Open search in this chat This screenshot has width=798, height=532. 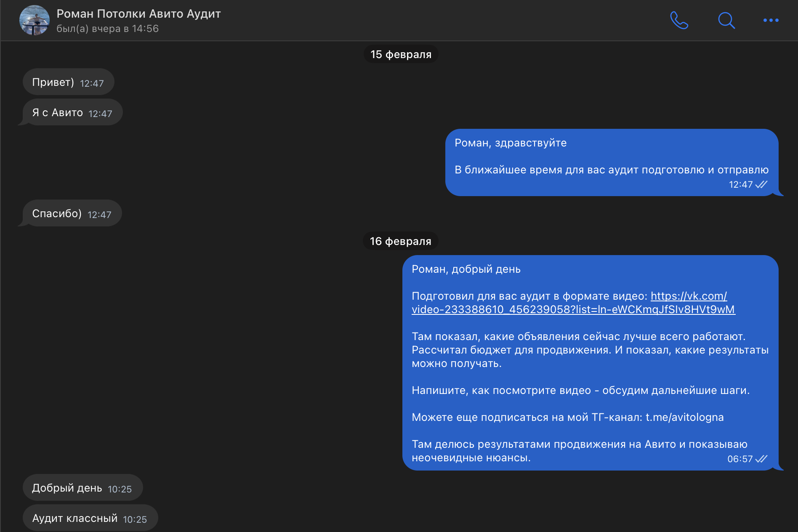pyautogui.click(x=726, y=20)
